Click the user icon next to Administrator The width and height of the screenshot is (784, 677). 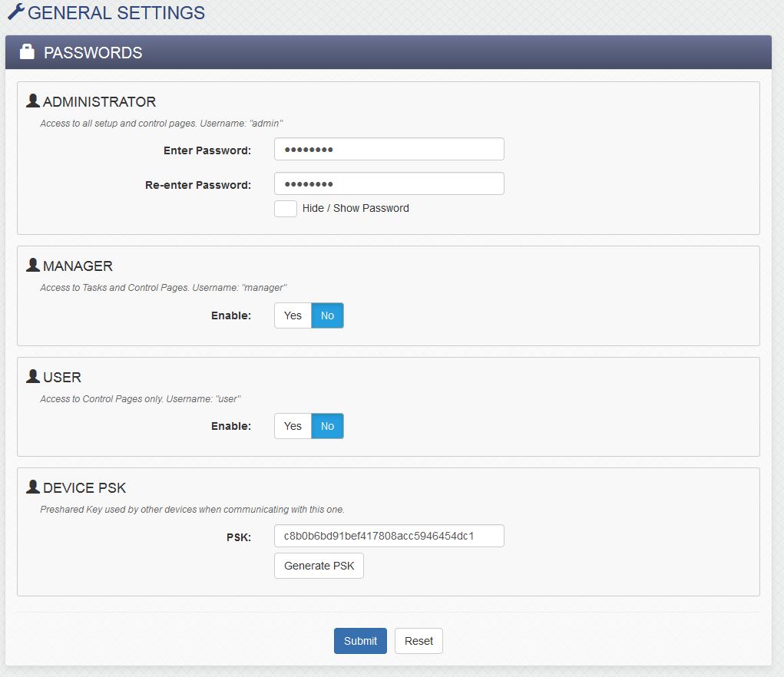(32, 100)
